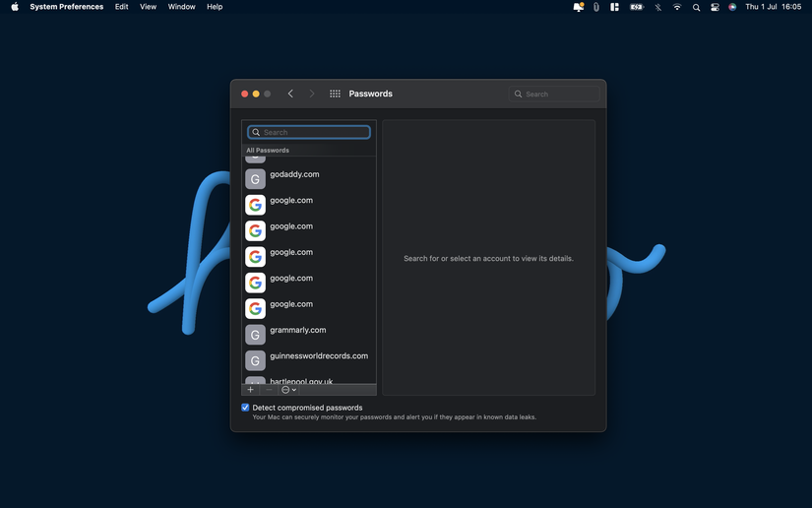Select the grammarly.com entry
Screen dimensions: 812x508
(309, 335)
